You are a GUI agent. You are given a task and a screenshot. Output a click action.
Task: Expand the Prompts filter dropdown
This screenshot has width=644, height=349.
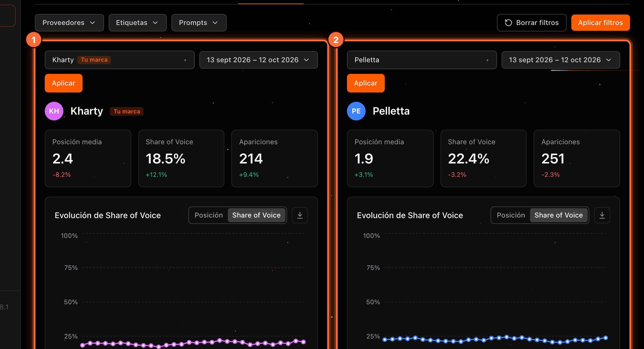click(199, 23)
